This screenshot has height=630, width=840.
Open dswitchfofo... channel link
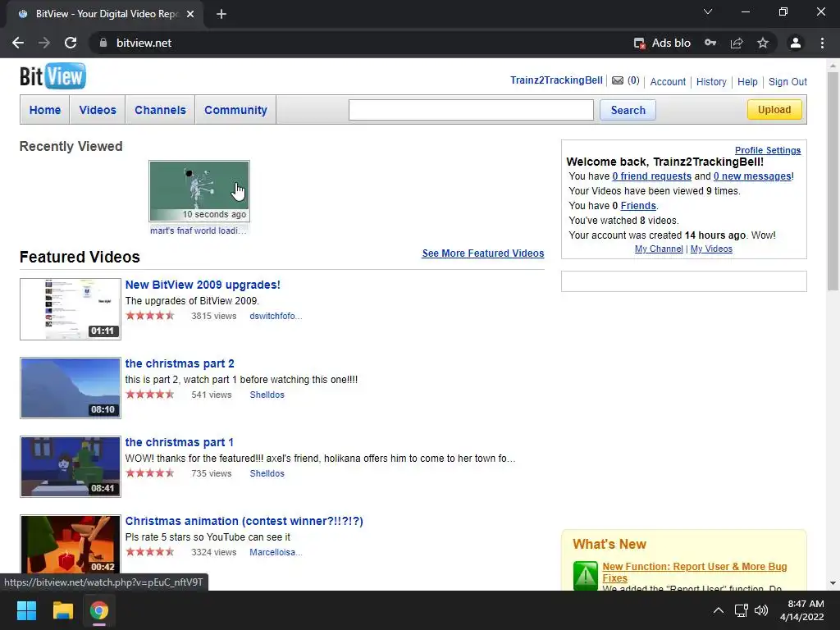pos(276,316)
